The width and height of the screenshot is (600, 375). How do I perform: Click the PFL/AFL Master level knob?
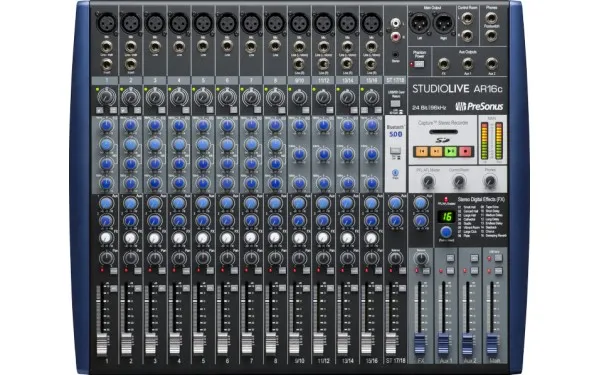(429, 181)
